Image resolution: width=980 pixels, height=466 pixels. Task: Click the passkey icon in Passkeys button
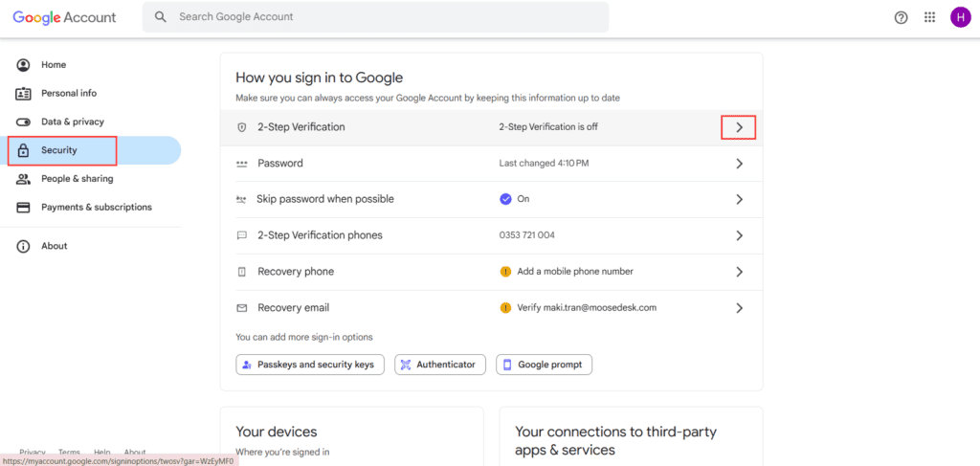(247, 365)
